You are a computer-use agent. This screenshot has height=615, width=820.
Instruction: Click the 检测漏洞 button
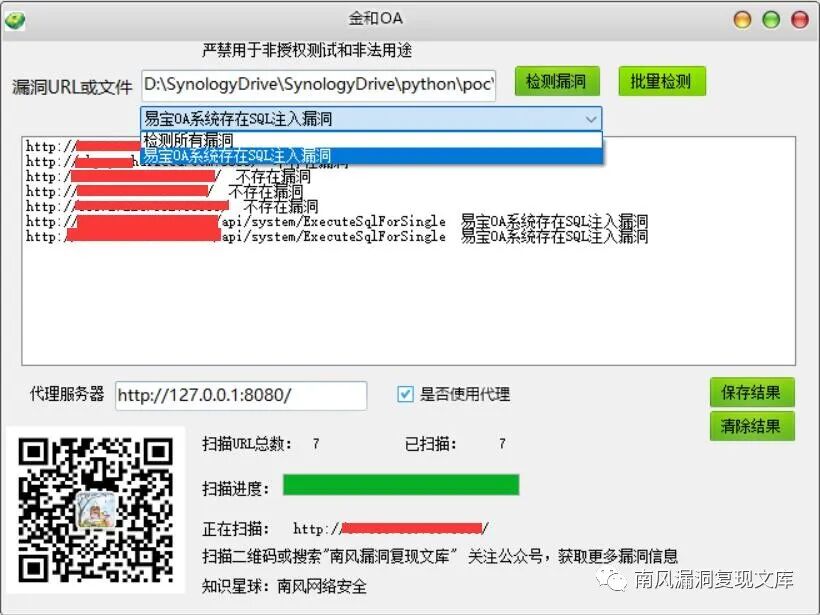point(556,81)
